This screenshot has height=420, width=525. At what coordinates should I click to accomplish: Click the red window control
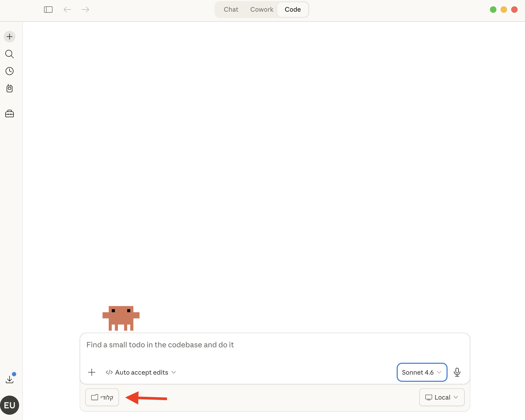tap(514, 10)
